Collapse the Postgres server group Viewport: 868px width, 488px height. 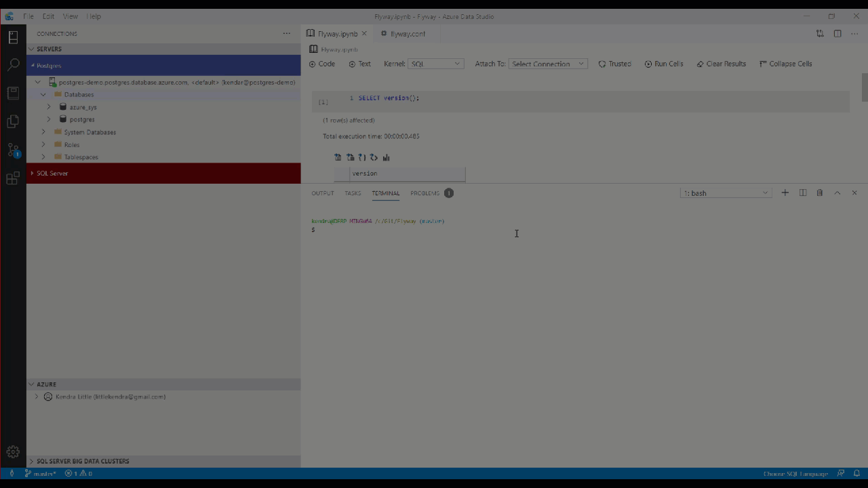point(163,65)
